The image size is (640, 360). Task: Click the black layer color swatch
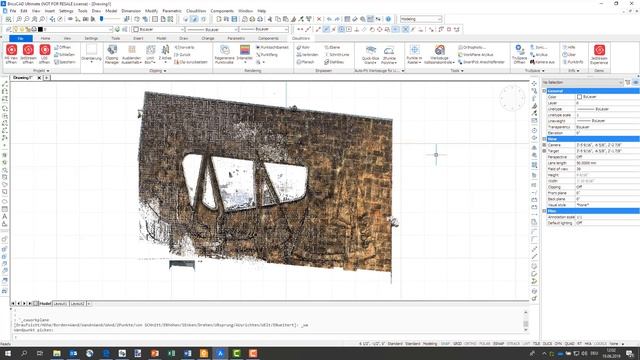click(x=40, y=29)
